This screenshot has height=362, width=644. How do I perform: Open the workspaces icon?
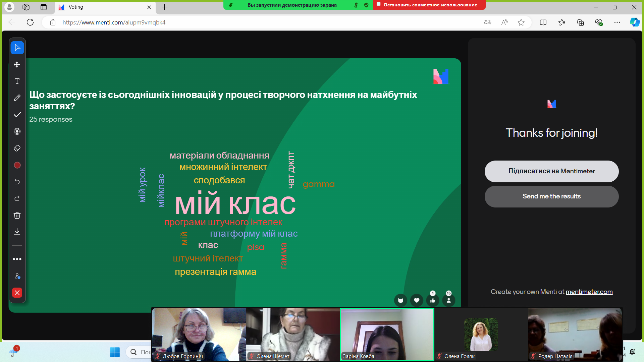26,7
